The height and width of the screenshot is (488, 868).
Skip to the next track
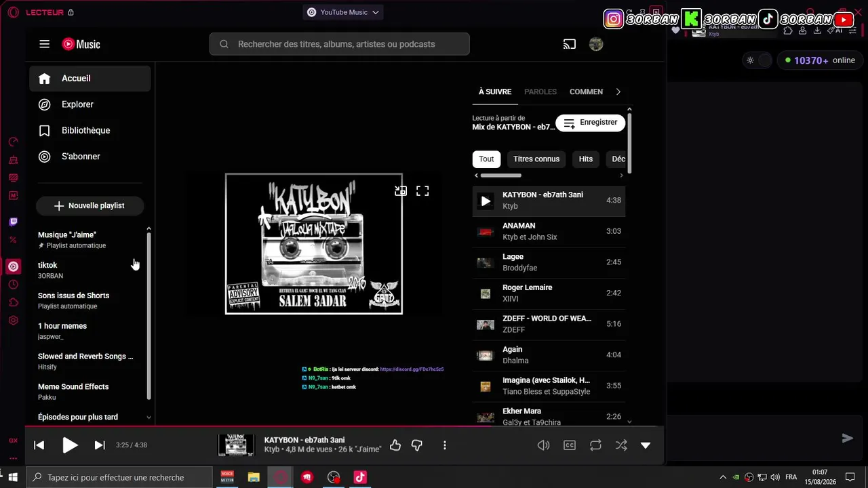pos(100,445)
